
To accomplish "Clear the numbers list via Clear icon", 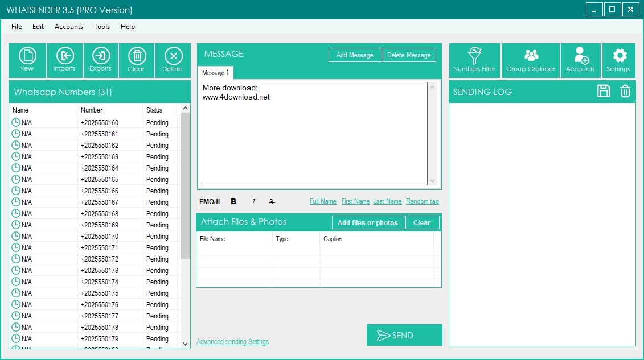I will [x=136, y=60].
